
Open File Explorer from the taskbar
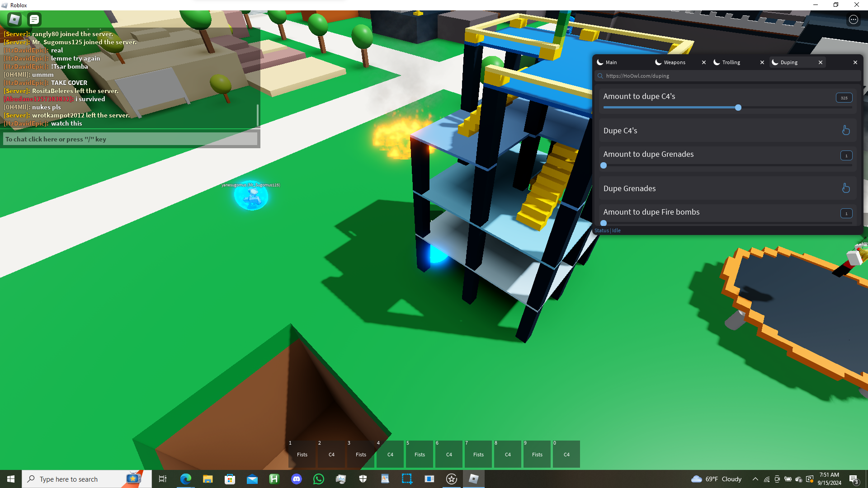208,479
